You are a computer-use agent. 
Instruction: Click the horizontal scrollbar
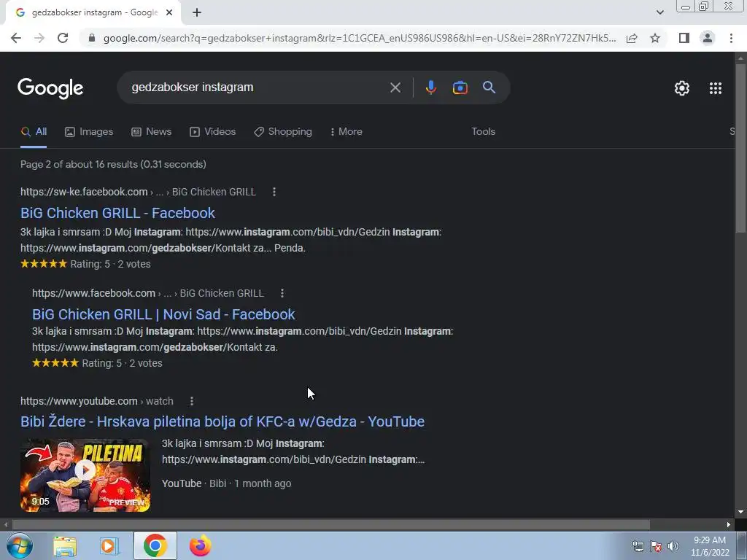pos(331,524)
